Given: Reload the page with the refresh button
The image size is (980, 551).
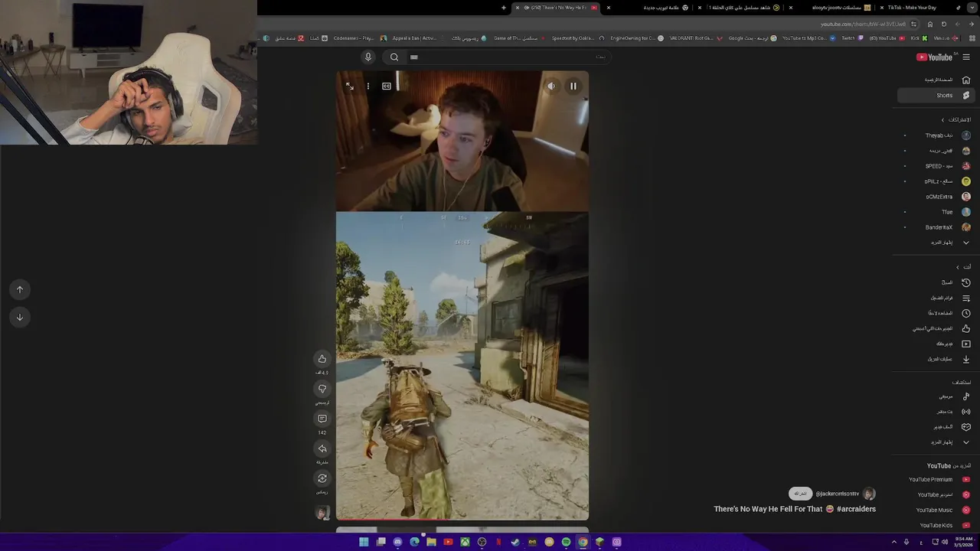Looking at the screenshot, I should click(944, 24).
